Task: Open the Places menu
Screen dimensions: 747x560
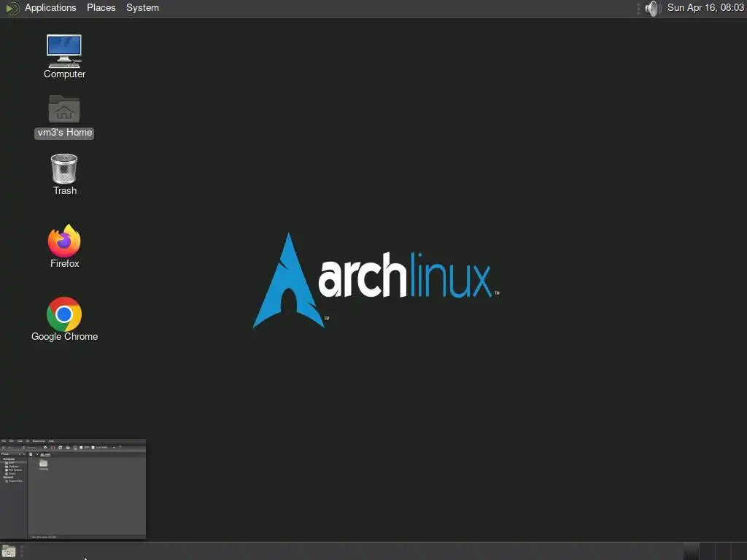Action: point(101,7)
